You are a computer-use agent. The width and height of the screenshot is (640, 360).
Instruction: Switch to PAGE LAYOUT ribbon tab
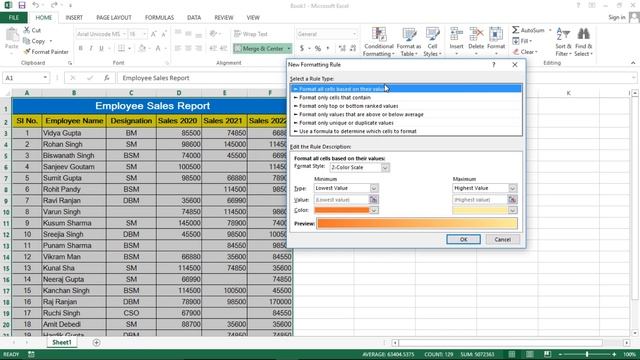[114, 18]
